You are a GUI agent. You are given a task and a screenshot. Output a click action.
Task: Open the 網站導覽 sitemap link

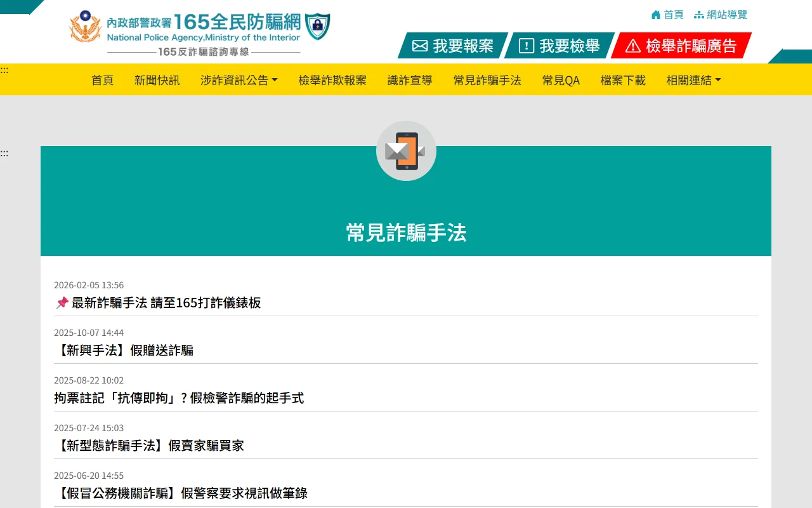click(727, 15)
